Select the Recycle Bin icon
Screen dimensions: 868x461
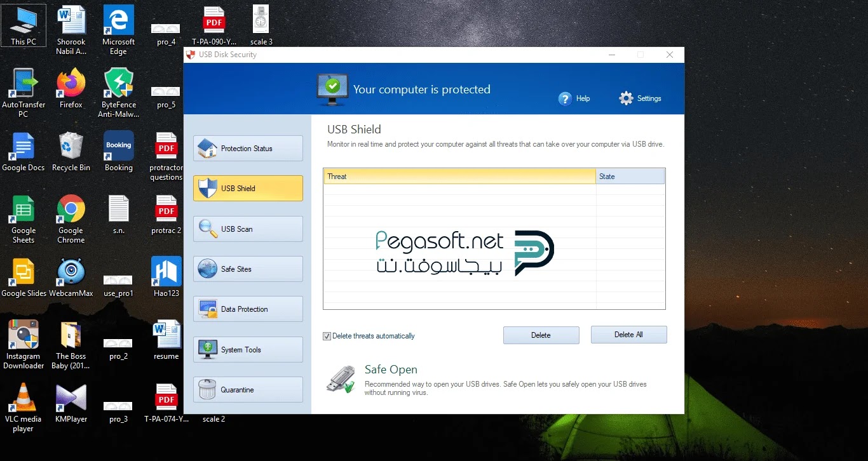pos(71,151)
